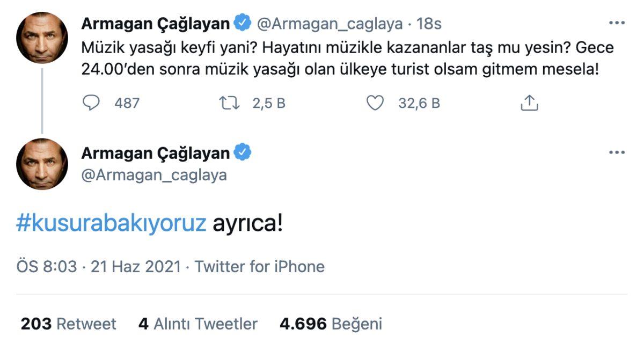Toggle the like state of the heart icon

pyautogui.click(x=375, y=103)
